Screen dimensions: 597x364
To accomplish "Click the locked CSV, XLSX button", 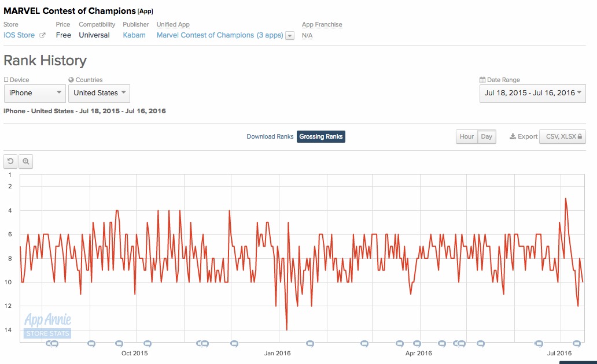I will tap(562, 136).
